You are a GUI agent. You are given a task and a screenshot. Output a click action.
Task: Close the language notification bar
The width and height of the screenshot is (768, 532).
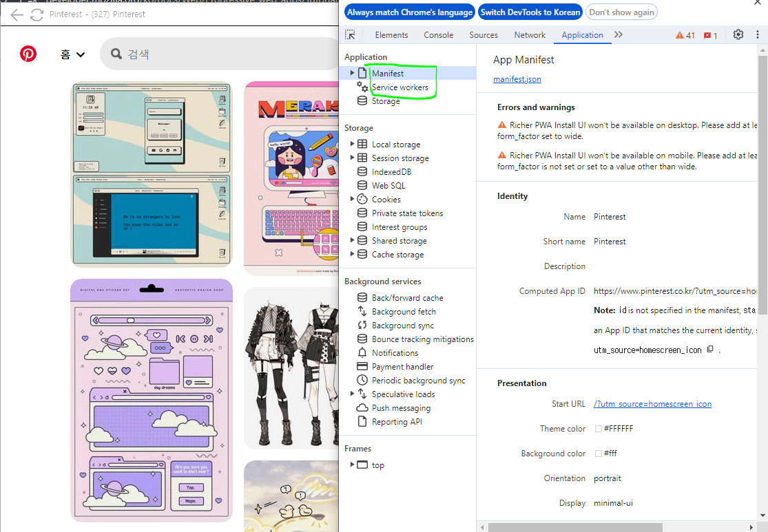pyautogui.click(x=757, y=3)
